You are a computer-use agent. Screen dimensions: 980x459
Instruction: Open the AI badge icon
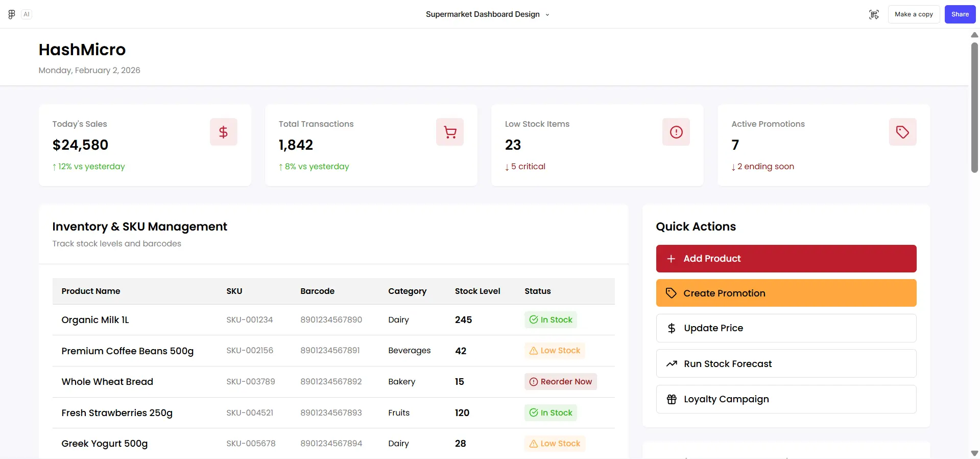27,14
